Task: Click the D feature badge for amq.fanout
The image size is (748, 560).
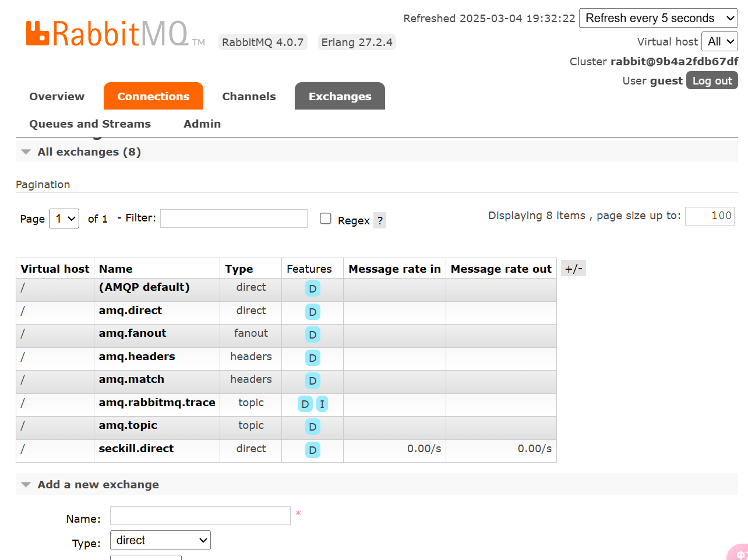Action: click(x=313, y=334)
